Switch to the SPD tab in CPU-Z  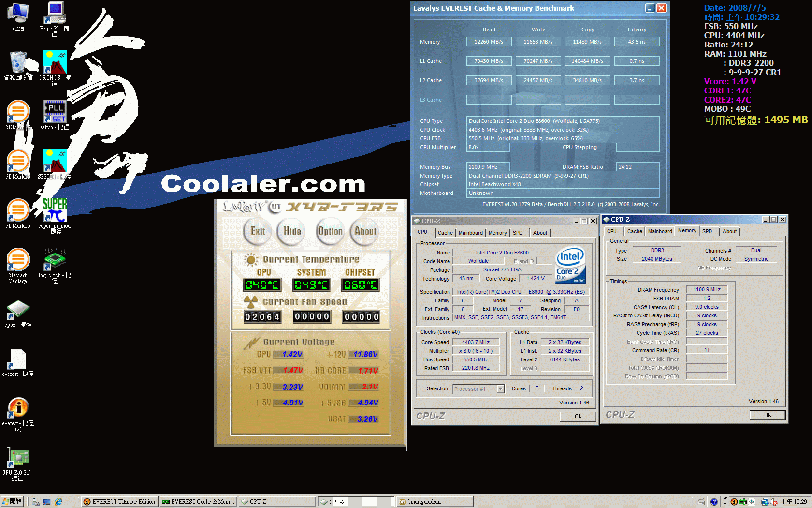[x=519, y=233]
